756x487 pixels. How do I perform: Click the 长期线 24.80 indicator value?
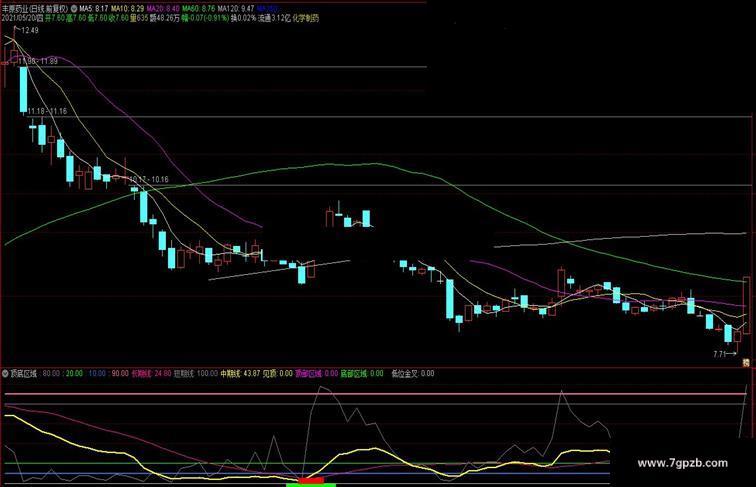point(151,373)
